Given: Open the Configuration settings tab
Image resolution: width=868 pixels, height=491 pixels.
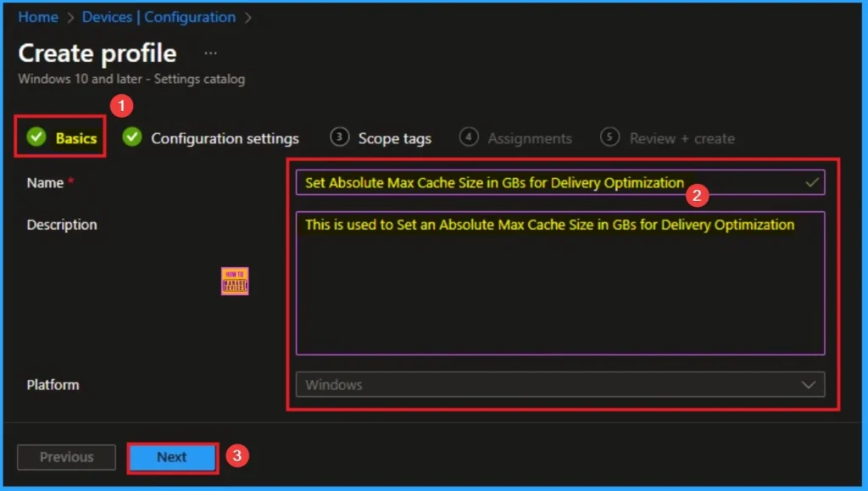Looking at the screenshot, I should 225,138.
